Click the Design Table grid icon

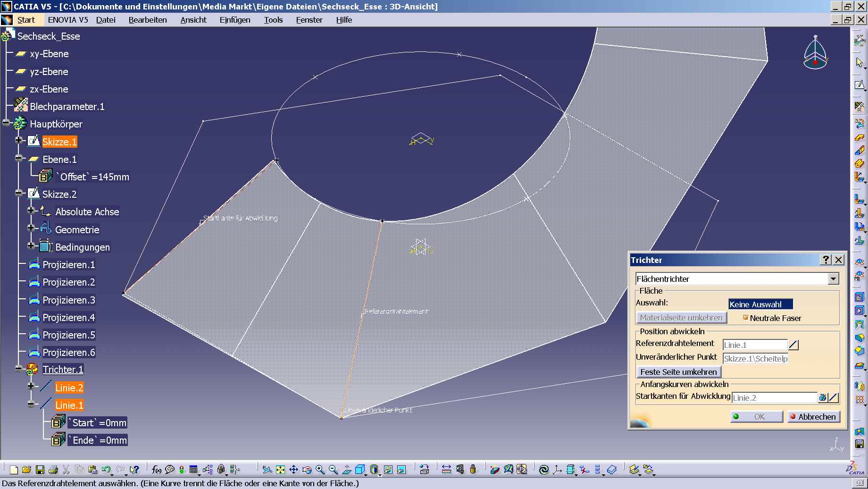[193, 470]
